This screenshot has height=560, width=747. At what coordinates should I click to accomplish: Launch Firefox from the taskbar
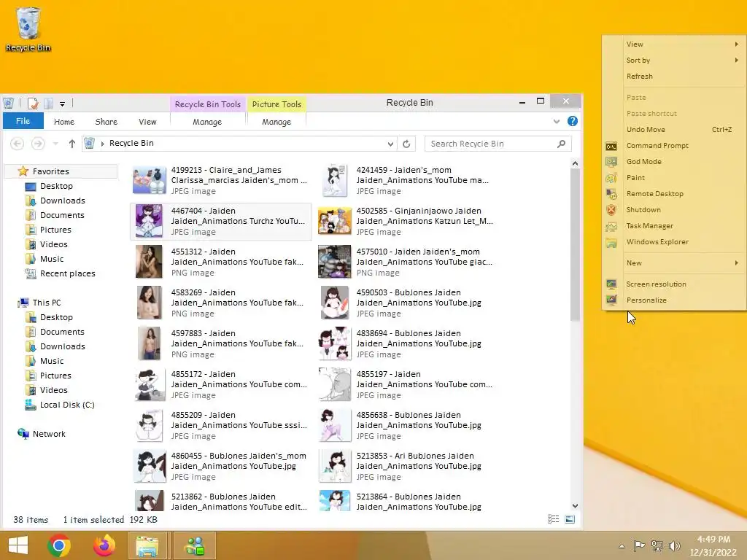coord(104,545)
